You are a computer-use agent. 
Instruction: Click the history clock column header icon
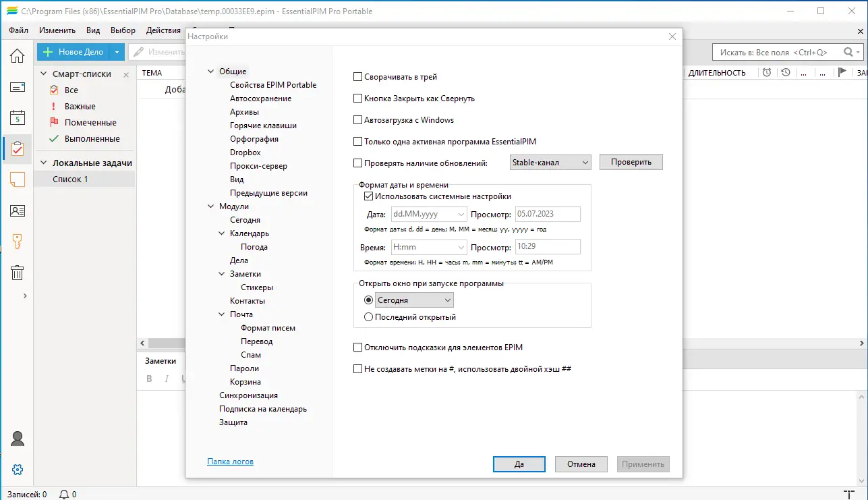(785, 73)
